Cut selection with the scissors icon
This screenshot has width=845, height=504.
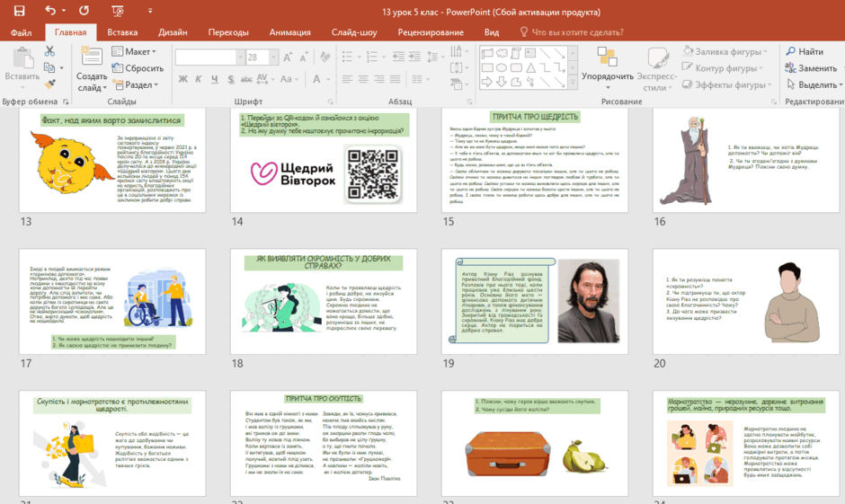49,51
